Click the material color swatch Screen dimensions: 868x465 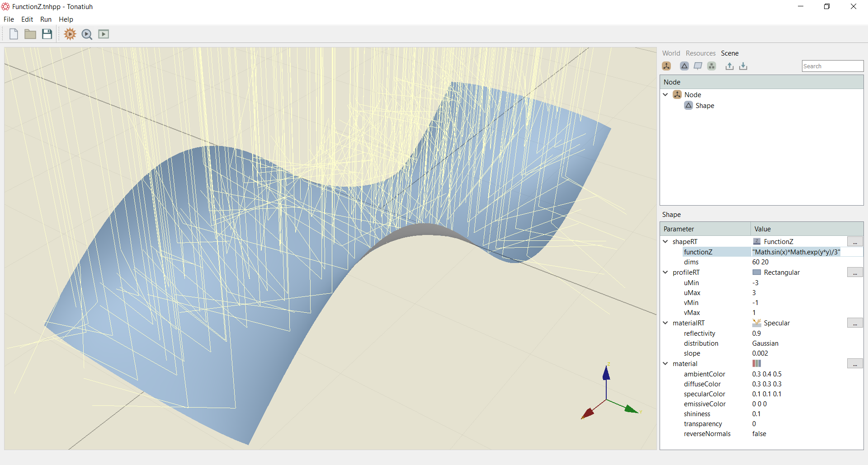757,364
